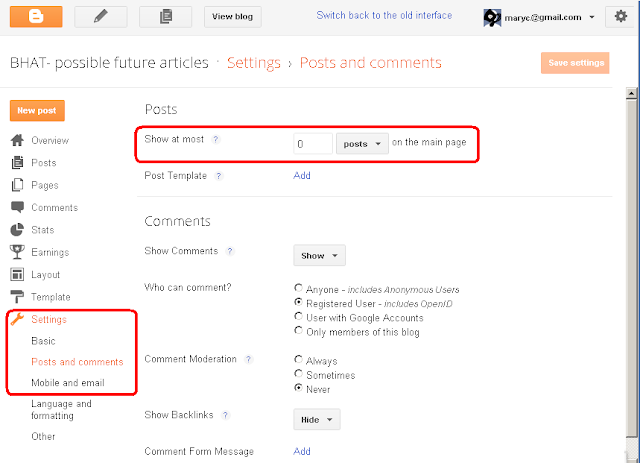Open the Show Backlinks Hide dropdown
This screenshot has height=463, width=640.
tap(317, 420)
